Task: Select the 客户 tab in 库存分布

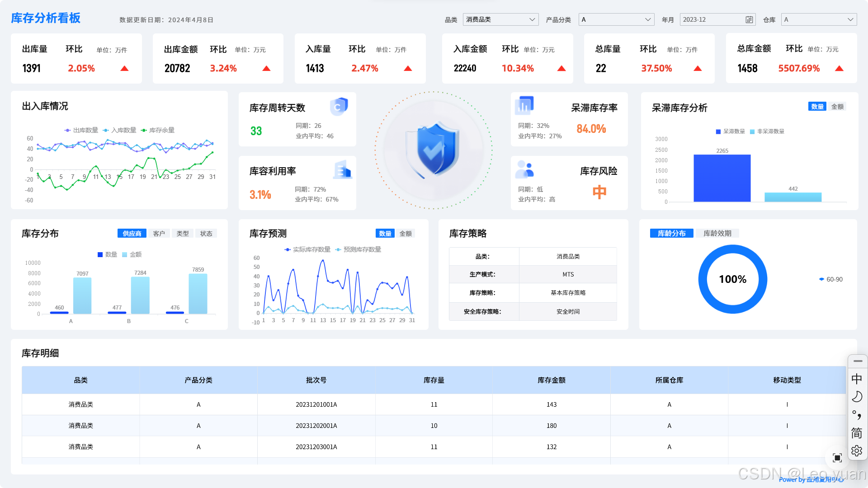Action: 159,233
